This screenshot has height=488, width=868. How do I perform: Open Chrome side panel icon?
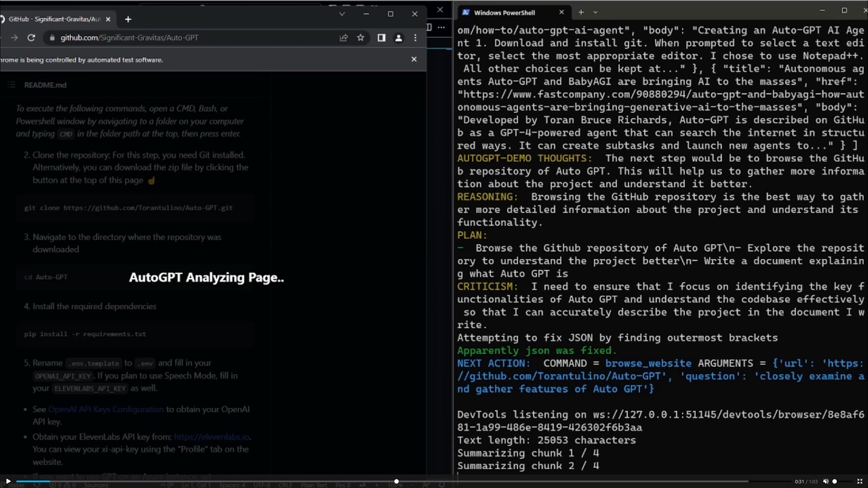point(382,38)
